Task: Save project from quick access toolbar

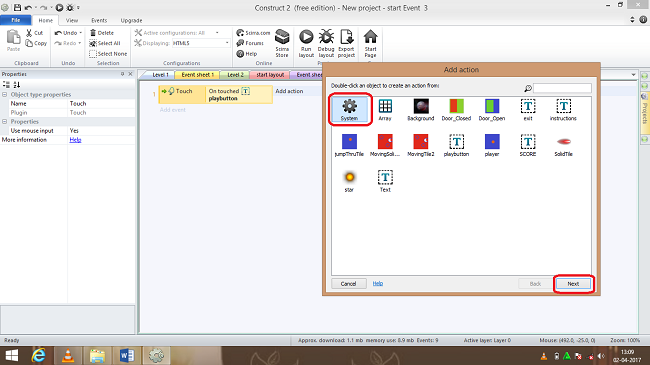Action: (x=17, y=7)
